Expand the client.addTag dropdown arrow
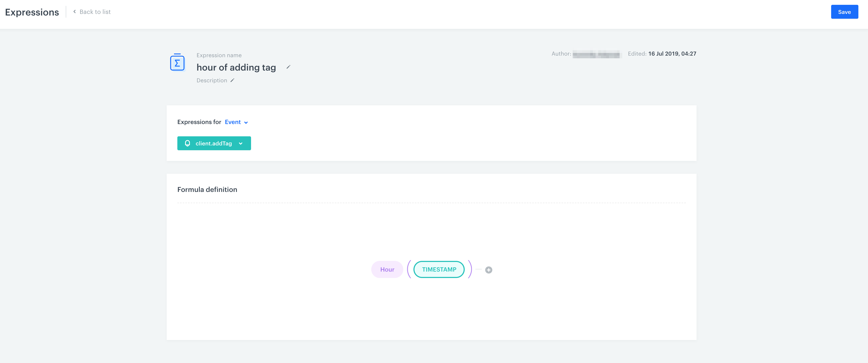The height and width of the screenshot is (363, 868). [x=241, y=143]
